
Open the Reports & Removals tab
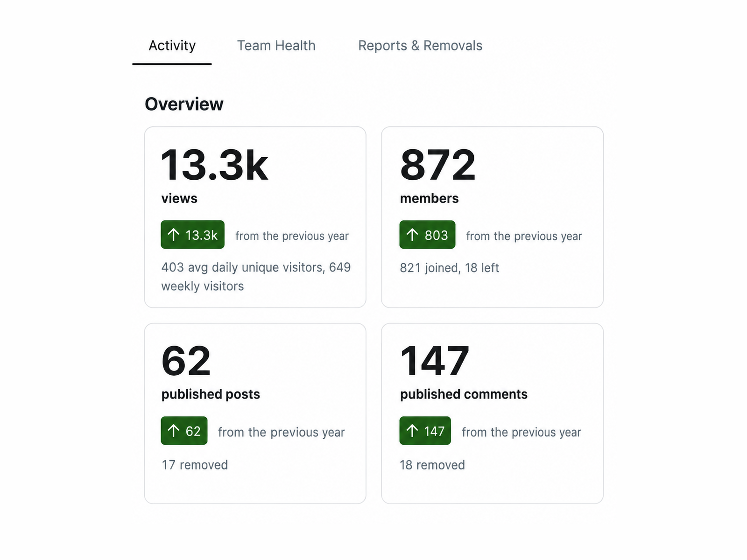click(x=420, y=46)
